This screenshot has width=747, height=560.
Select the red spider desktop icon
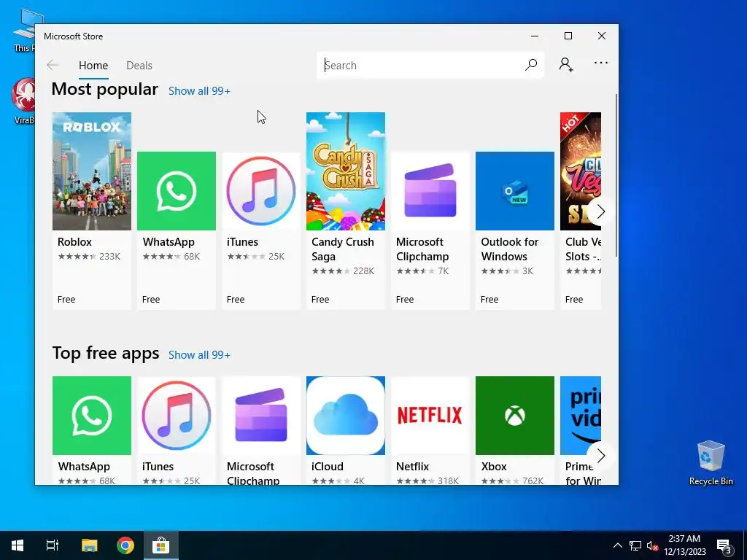[23, 101]
